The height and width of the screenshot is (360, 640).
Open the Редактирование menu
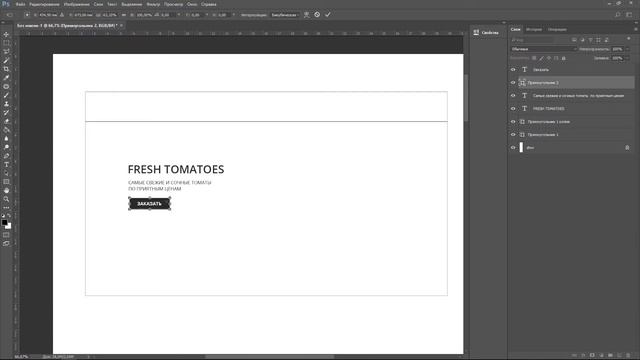click(44, 4)
